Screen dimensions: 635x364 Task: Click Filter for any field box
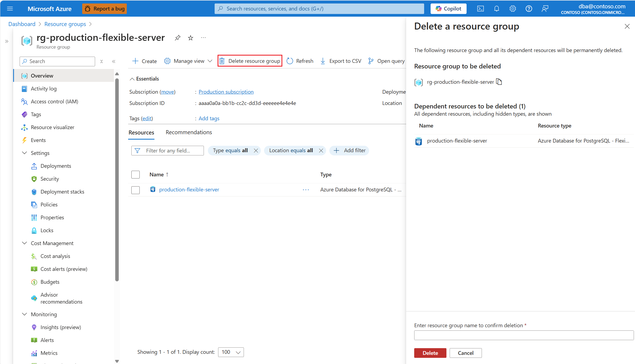coord(168,151)
